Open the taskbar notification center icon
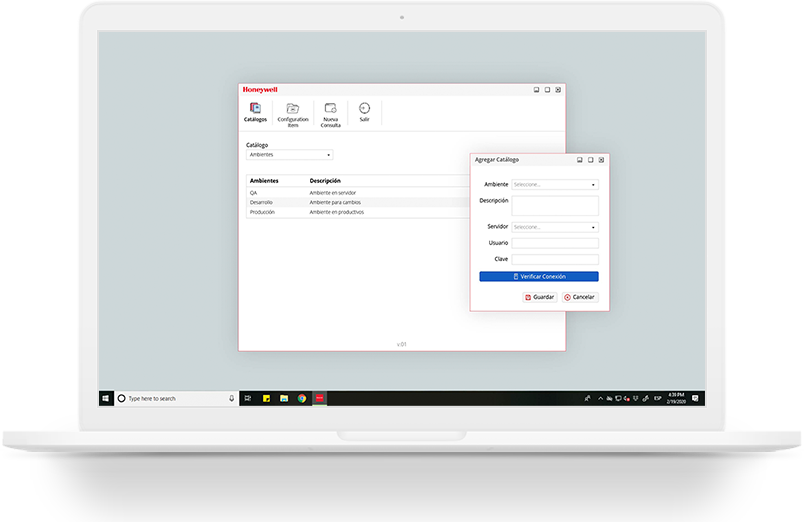 [695, 398]
